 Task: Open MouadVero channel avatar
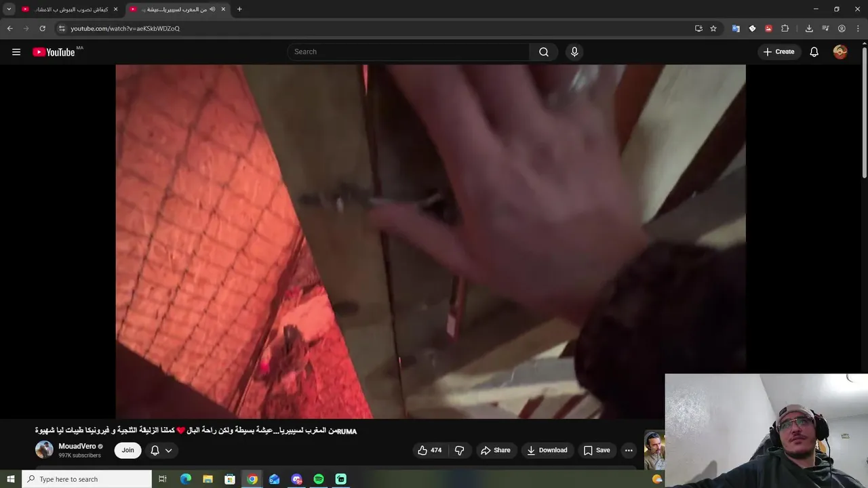click(x=44, y=450)
